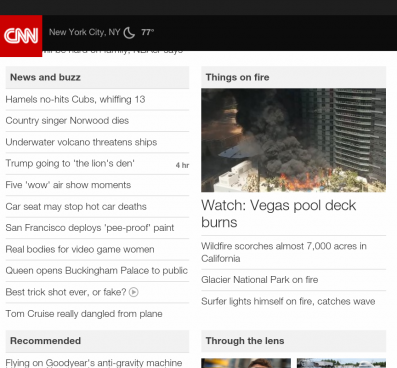Open 'Watch: Vegas pool deck burns' headline
Viewport: 397px width, 368px height.
[279, 214]
